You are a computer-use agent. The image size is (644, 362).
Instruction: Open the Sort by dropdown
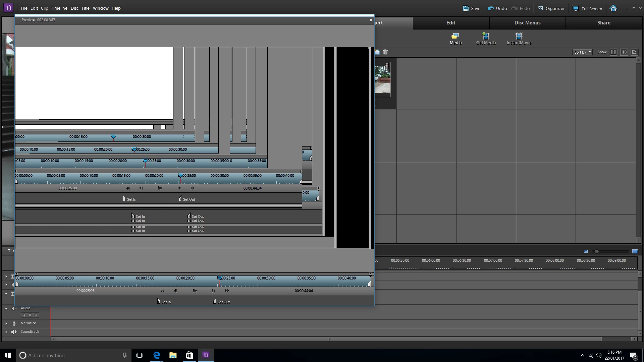[582, 52]
